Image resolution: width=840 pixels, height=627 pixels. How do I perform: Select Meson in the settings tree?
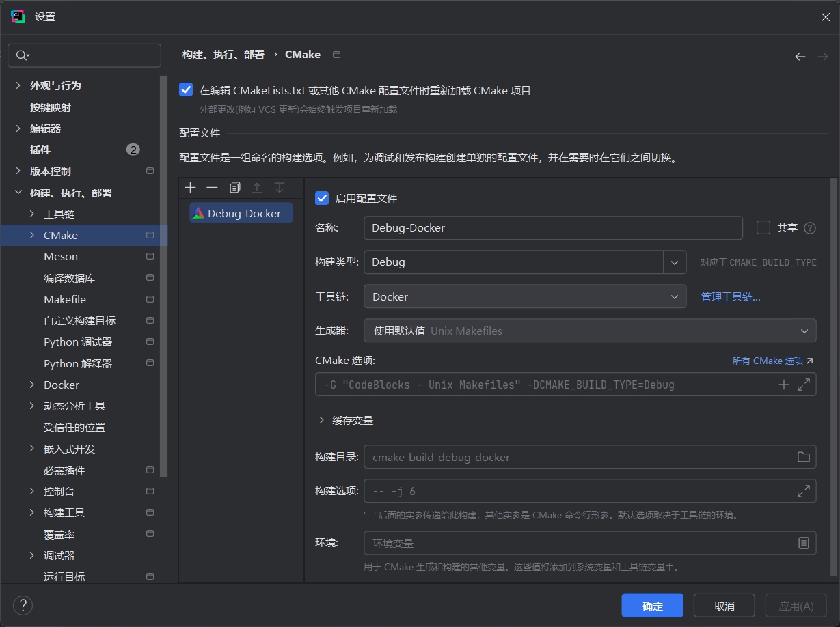(x=61, y=257)
